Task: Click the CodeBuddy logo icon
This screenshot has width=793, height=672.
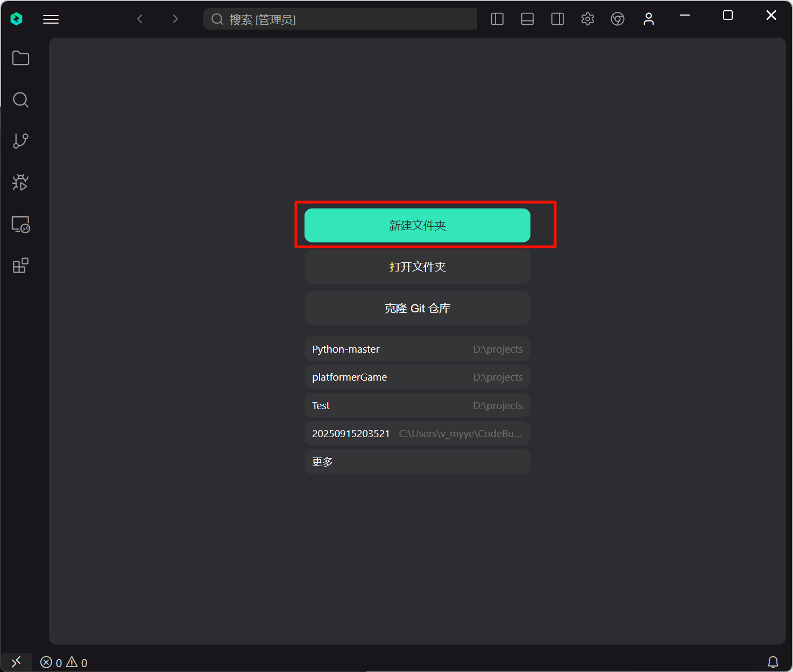Action: [x=17, y=19]
